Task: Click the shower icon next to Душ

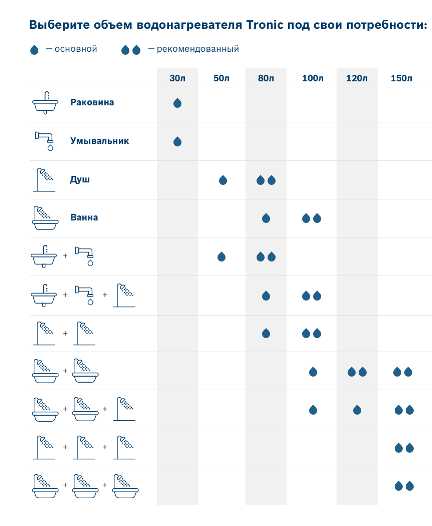Action: [44, 180]
